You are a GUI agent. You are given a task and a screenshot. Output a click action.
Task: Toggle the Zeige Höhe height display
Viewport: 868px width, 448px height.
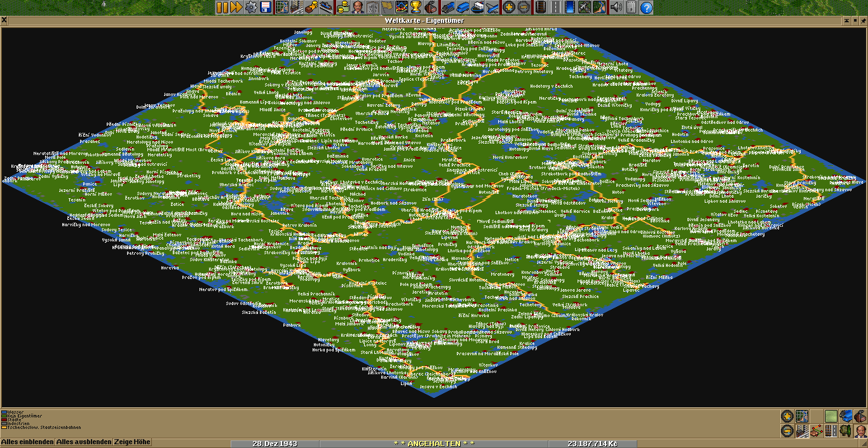pos(132,442)
